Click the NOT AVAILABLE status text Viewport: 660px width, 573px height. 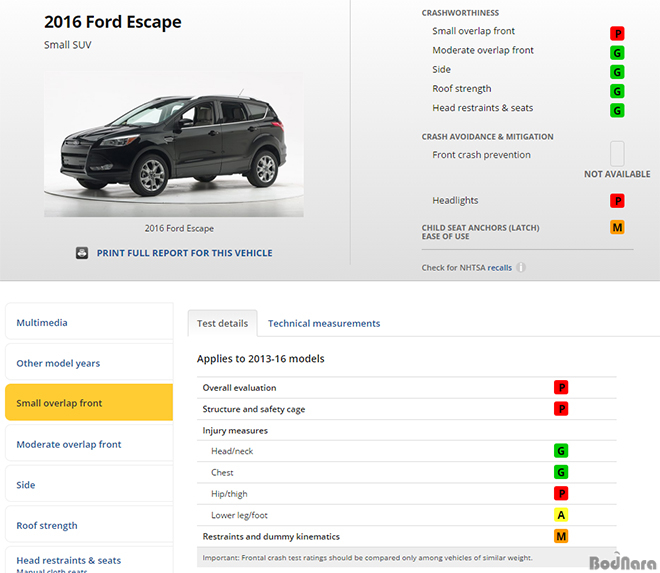(x=617, y=174)
